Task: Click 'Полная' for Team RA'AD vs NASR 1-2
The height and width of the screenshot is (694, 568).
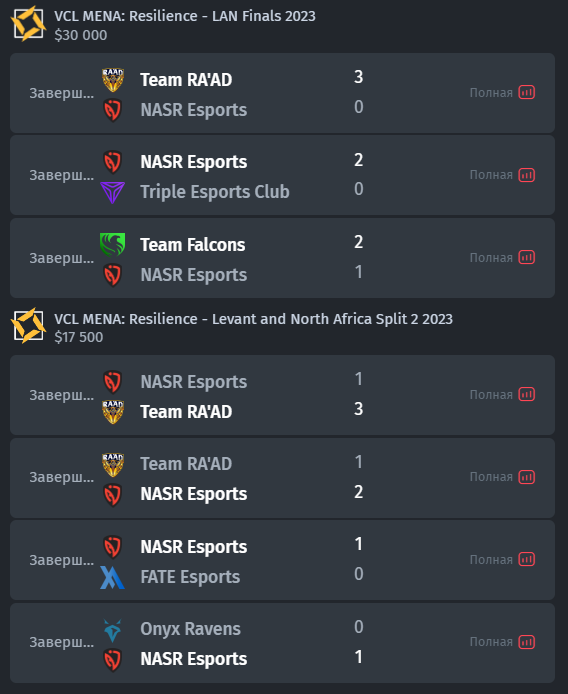Action: click(x=491, y=477)
